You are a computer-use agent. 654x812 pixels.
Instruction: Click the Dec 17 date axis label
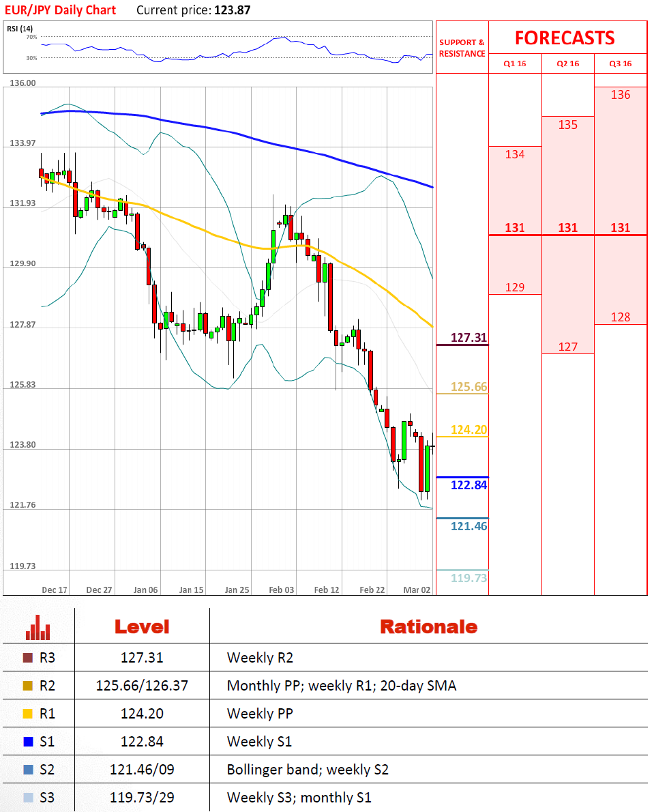(55, 590)
